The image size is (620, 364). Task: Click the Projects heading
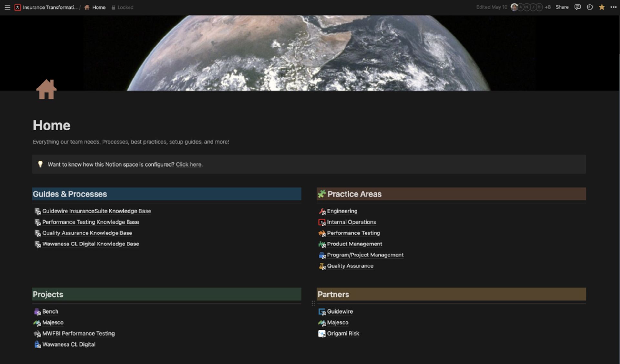pyautogui.click(x=48, y=294)
